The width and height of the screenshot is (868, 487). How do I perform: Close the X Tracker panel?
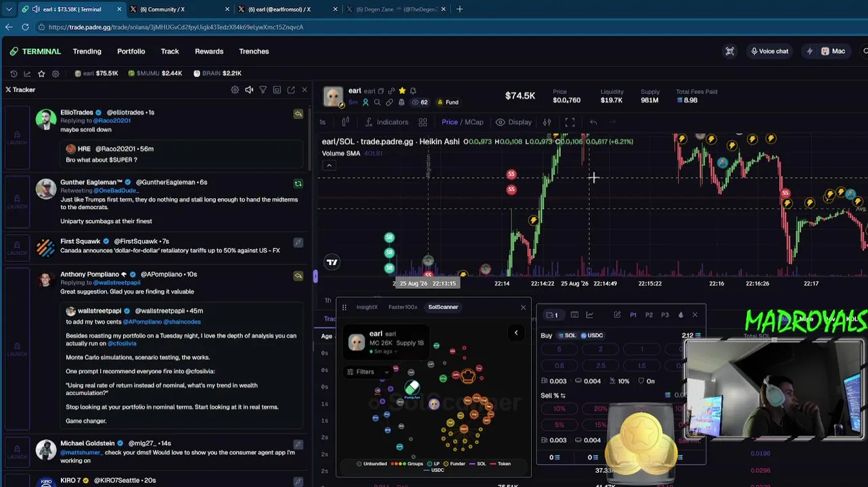pyautogui.click(x=304, y=90)
